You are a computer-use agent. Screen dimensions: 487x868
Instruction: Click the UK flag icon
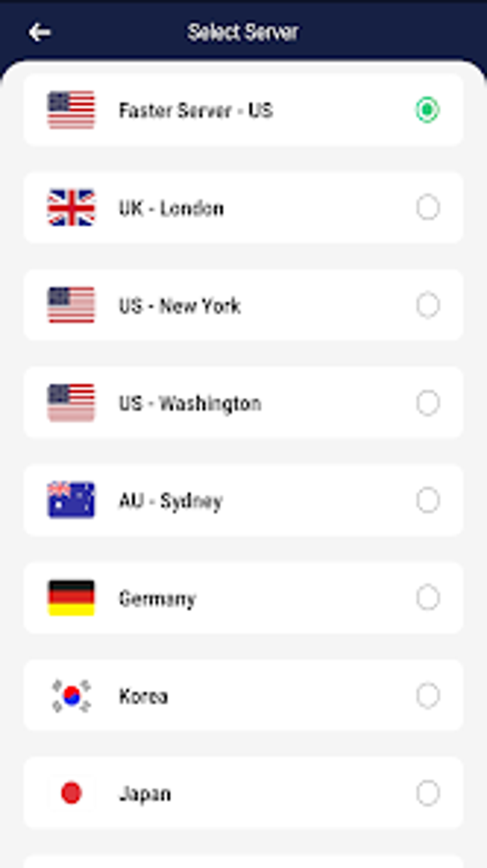[71, 208]
